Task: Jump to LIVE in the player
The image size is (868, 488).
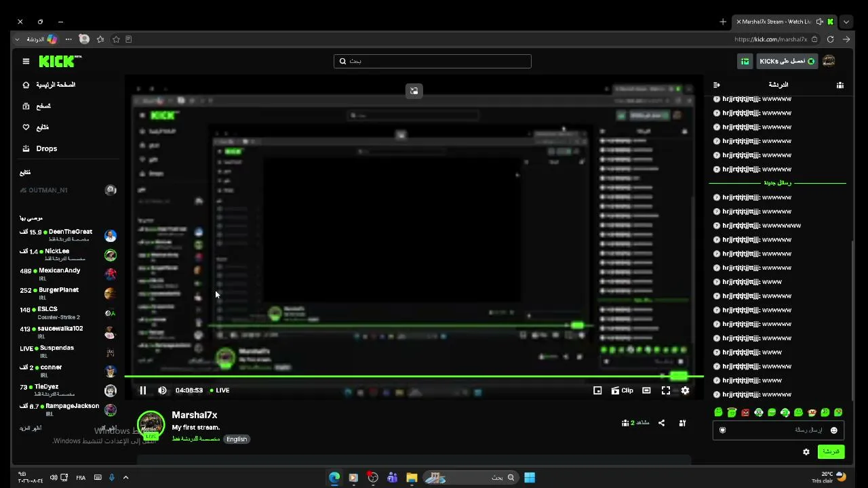Action: pyautogui.click(x=220, y=390)
